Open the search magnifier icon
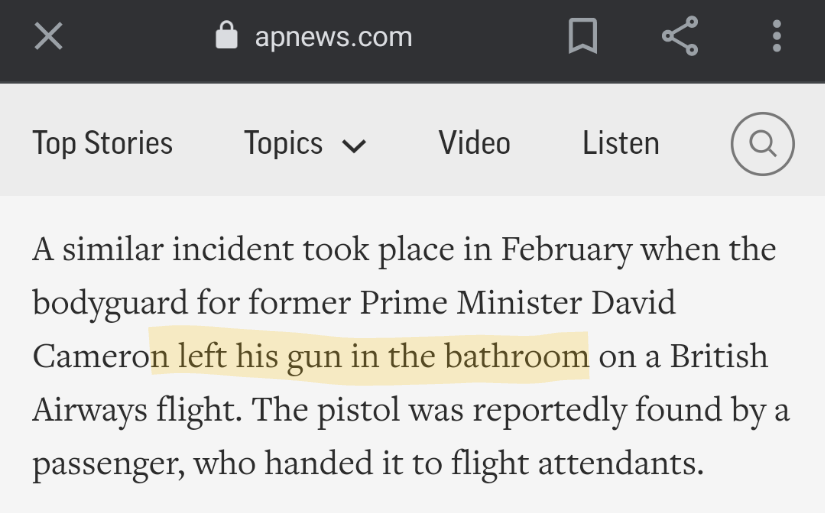 coord(763,144)
